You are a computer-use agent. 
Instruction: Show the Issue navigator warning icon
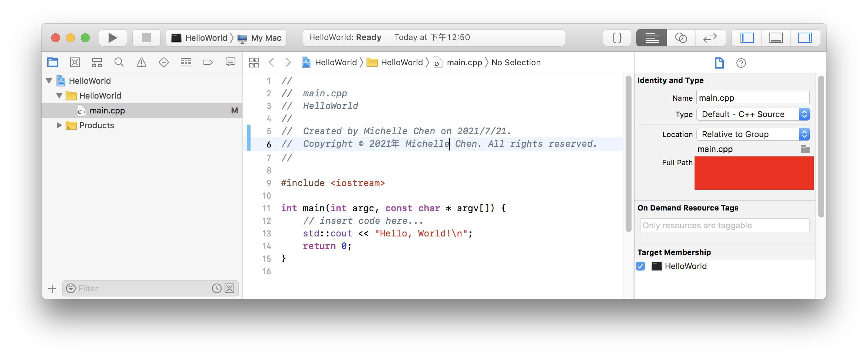tap(142, 62)
